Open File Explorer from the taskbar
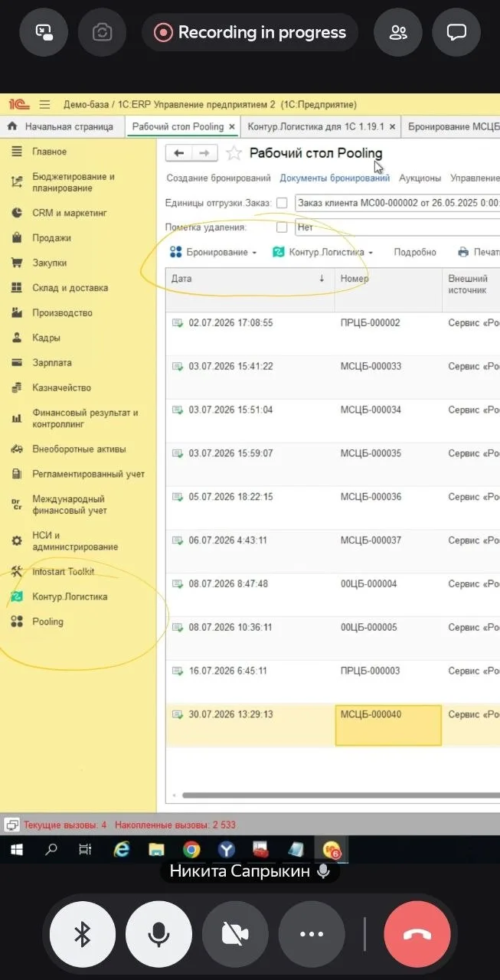The width and height of the screenshot is (500, 980). click(x=156, y=849)
